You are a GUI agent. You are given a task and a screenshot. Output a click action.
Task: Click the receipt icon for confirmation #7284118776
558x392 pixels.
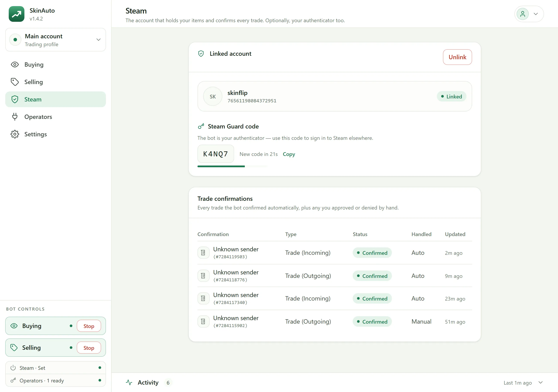pyautogui.click(x=203, y=276)
